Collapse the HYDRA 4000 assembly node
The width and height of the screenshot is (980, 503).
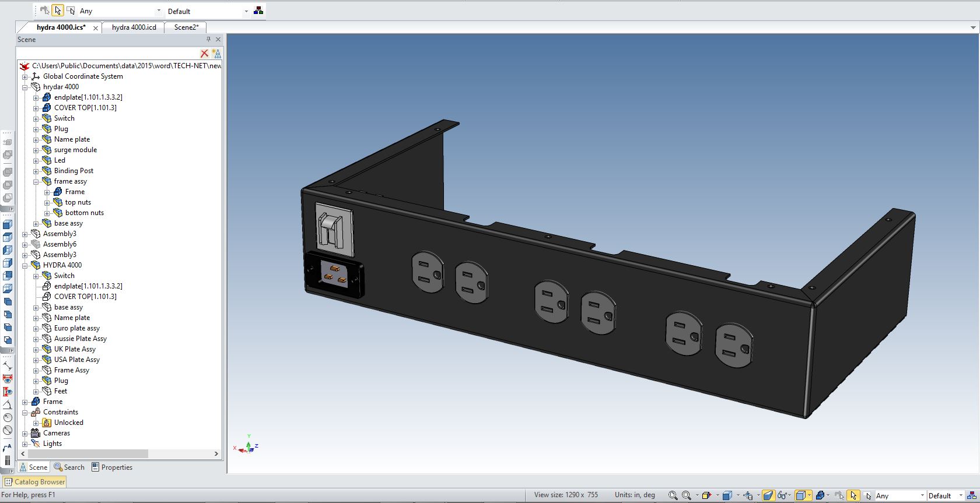pyautogui.click(x=25, y=265)
